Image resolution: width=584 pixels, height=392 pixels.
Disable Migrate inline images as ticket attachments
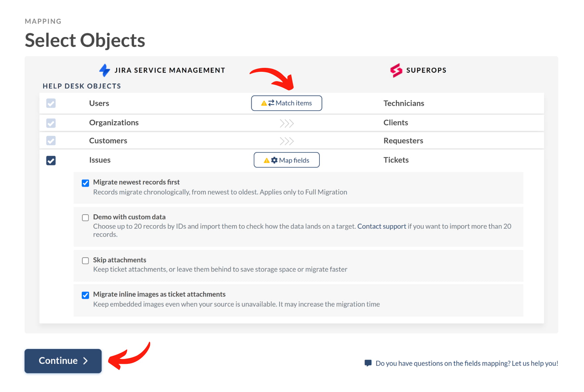[x=85, y=295]
